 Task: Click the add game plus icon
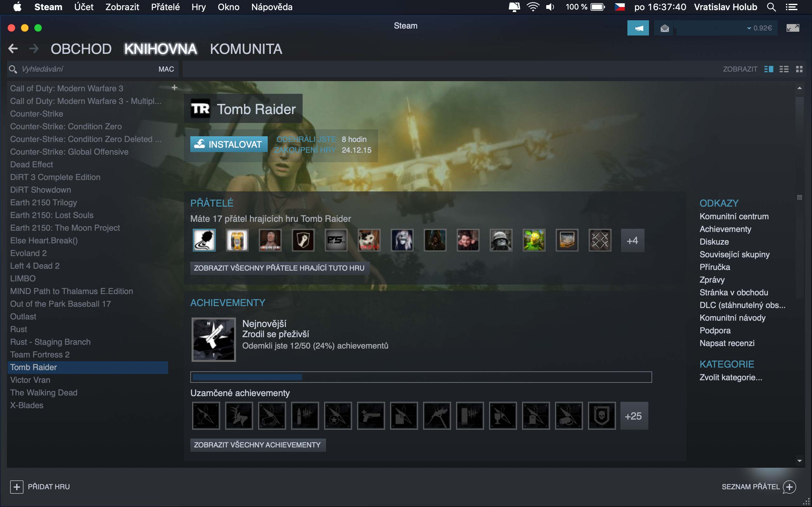[x=16, y=486]
